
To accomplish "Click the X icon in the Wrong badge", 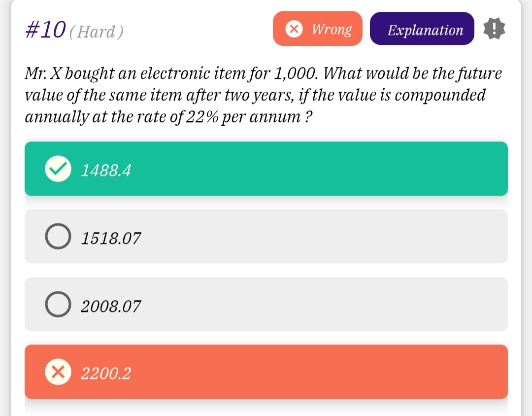I will point(294,29).
